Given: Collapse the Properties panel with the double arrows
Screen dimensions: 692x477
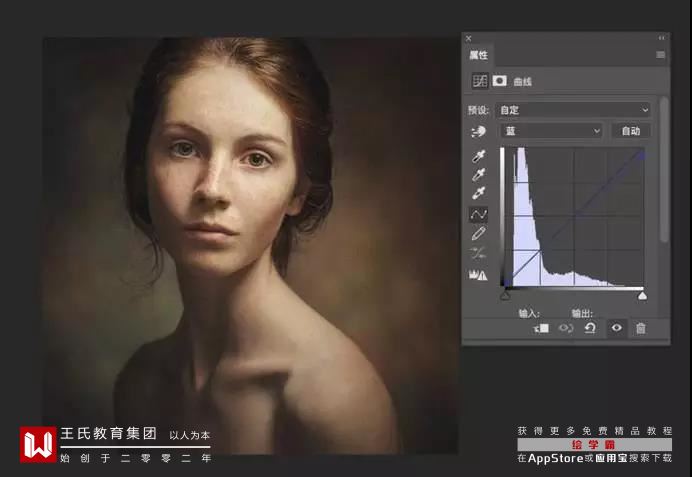Looking at the screenshot, I should point(662,38).
